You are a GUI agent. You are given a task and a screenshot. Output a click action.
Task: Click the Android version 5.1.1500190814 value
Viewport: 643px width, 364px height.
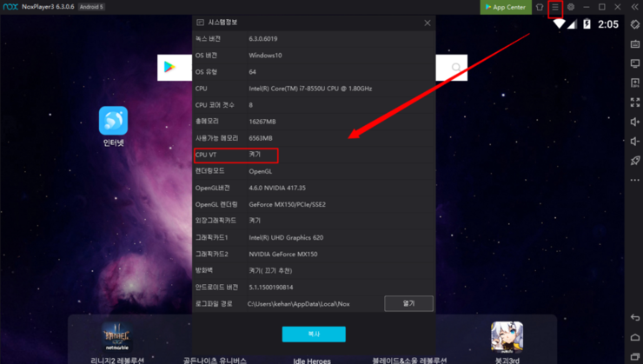pyautogui.click(x=270, y=288)
